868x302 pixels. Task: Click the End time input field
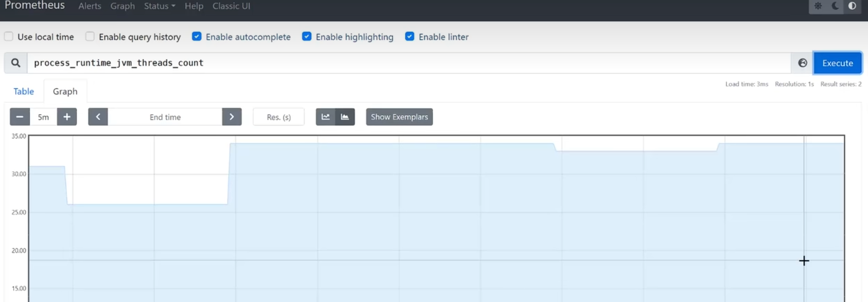[165, 117]
